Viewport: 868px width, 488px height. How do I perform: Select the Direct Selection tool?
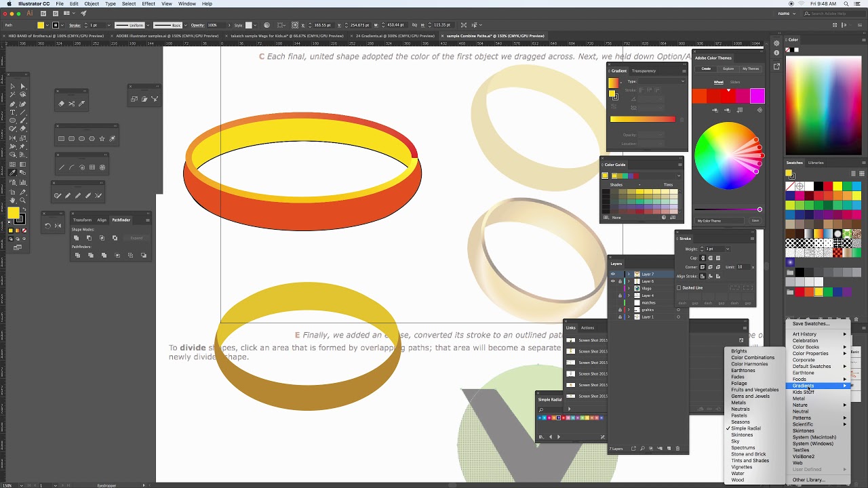tap(22, 86)
